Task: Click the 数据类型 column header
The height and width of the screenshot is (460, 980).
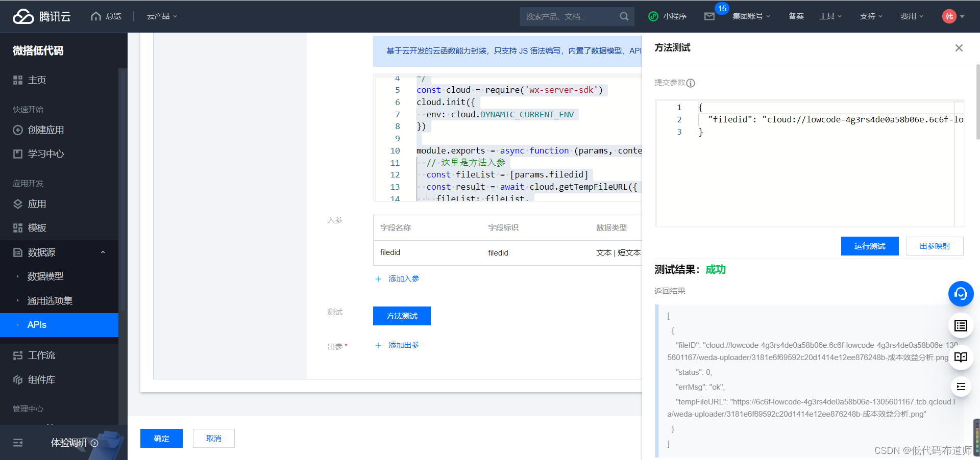Action: click(x=611, y=228)
